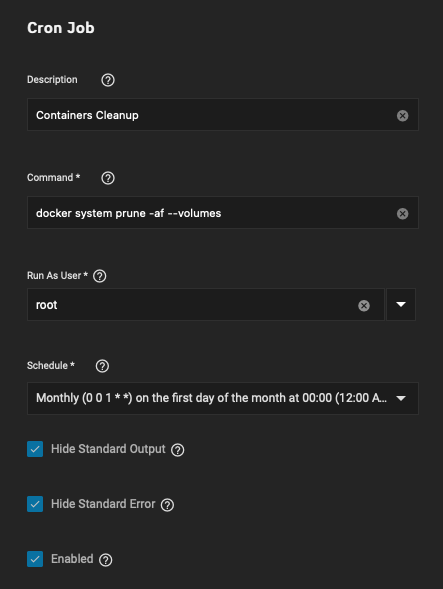Clear the root user value

point(364,305)
